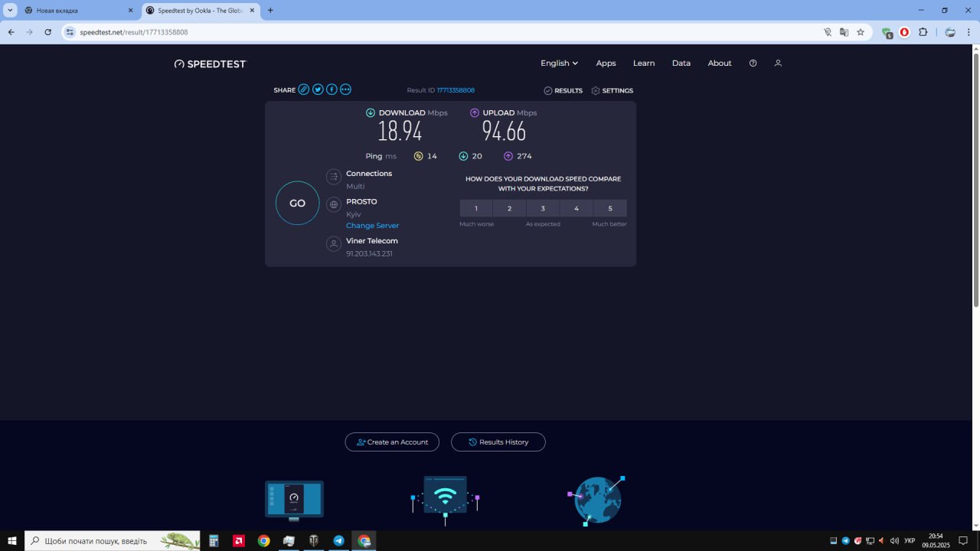This screenshot has width=980, height=551.
Task: Click the Result ID 17713358808 link
Action: pyautogui.click(x=456, y=90)
